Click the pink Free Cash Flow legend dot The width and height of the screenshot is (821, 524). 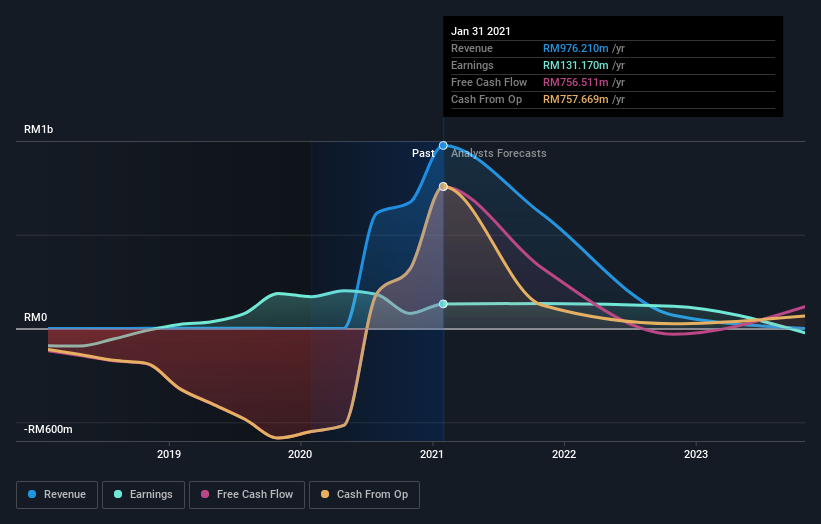click(205, 494)
